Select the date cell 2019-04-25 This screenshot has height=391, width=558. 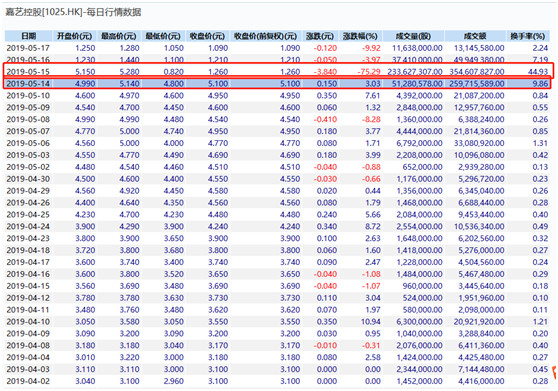pyautogui.click(x=28, y=215)
